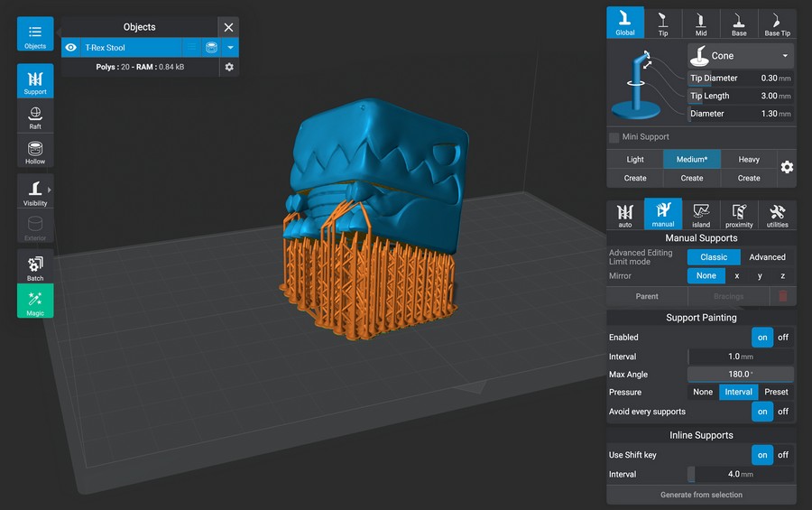Click the hollow icon in T-Rex Stool row
This screenshot has height=510, width=812.
click(x=211, y=48)
